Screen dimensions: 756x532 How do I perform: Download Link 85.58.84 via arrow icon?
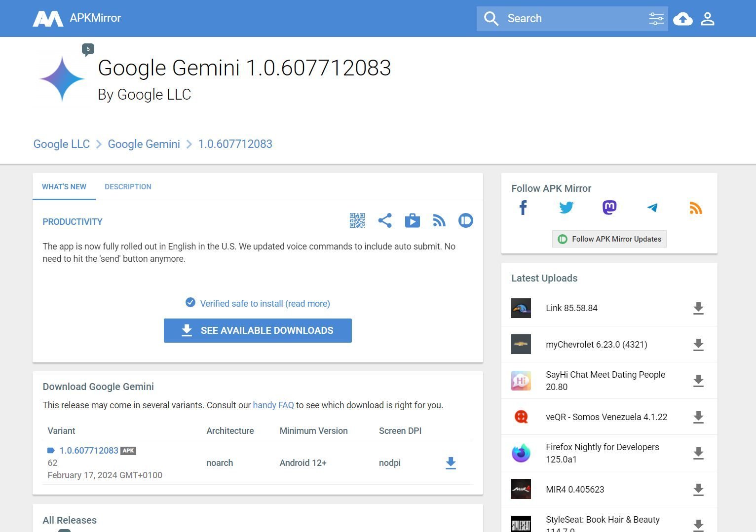[x=698, y=308]
